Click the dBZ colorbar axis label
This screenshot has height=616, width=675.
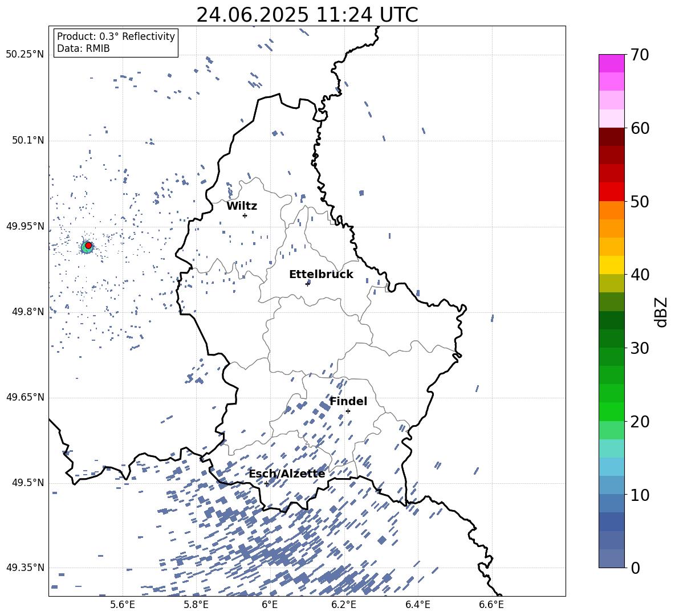tap(661, 312)
